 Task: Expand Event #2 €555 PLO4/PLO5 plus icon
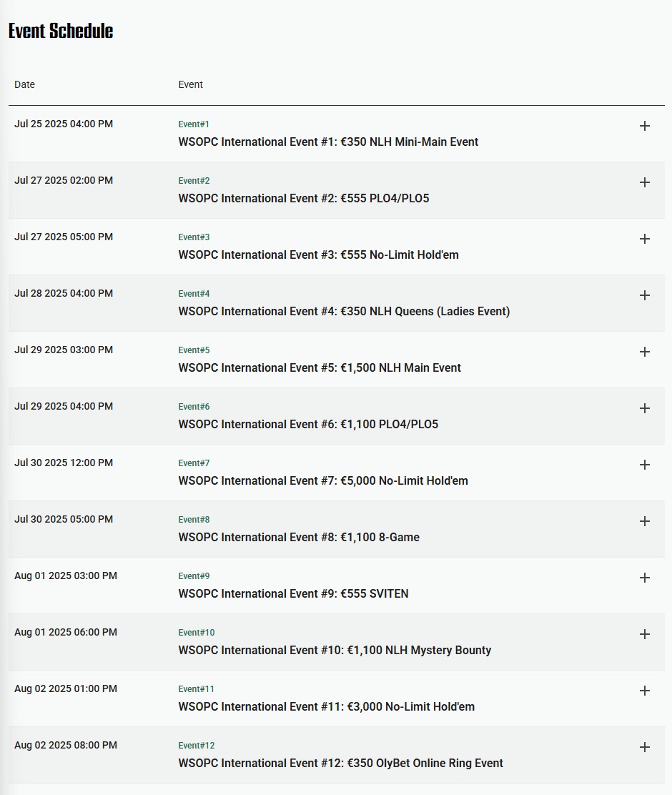pos(645,182)
